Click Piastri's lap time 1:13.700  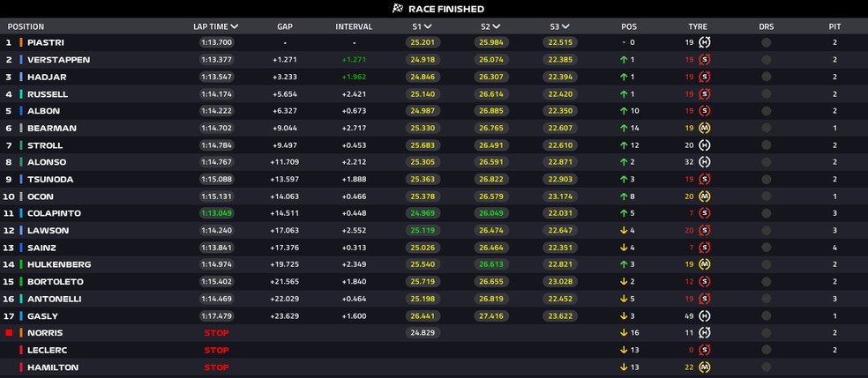[x=216, y=42]
